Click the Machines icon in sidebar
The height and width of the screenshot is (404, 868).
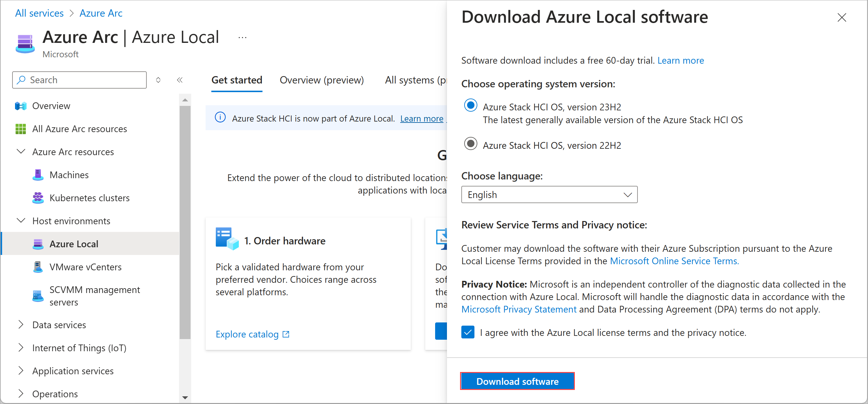tap(38, 175)
